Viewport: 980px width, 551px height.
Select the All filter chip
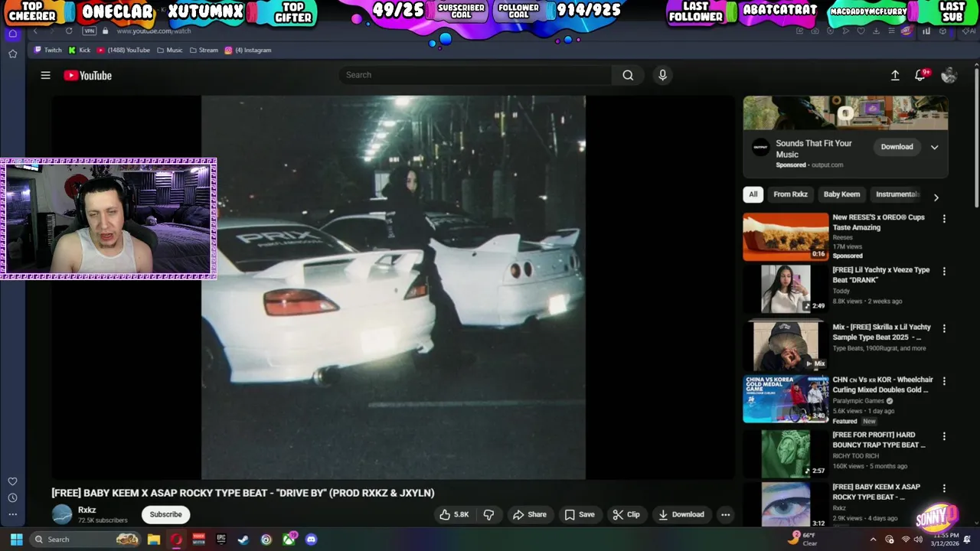point(753,194)
